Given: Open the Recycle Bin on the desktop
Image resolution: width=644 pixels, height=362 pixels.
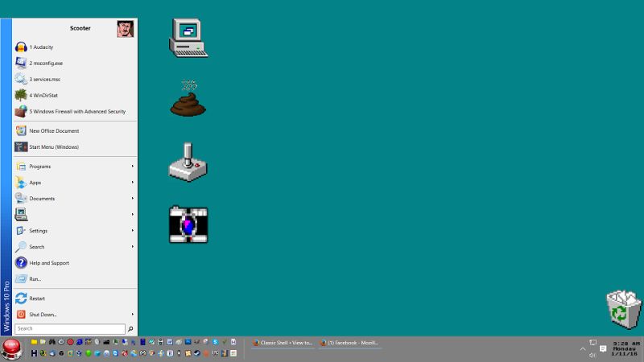Looking at the screenshot, I should [x=623, y=310].
